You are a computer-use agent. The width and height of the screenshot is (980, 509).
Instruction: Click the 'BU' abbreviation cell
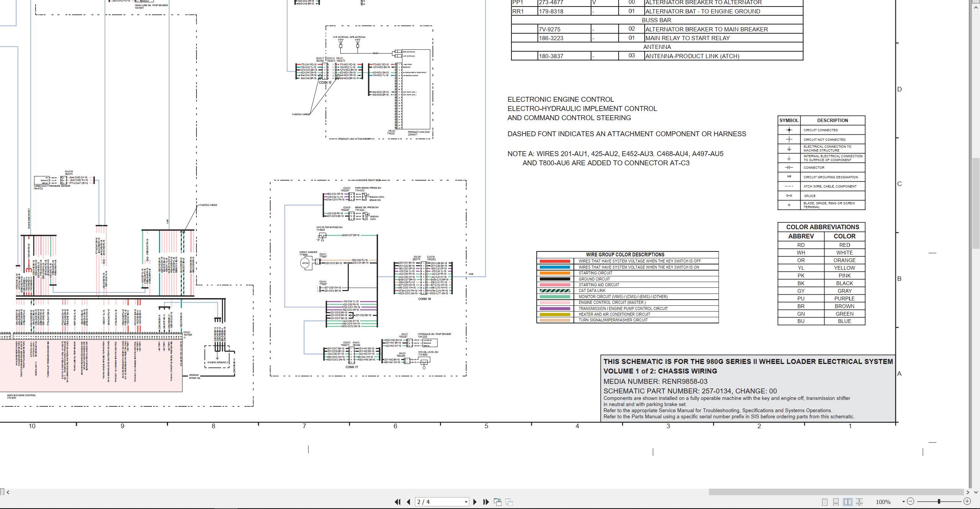[800, 321]
